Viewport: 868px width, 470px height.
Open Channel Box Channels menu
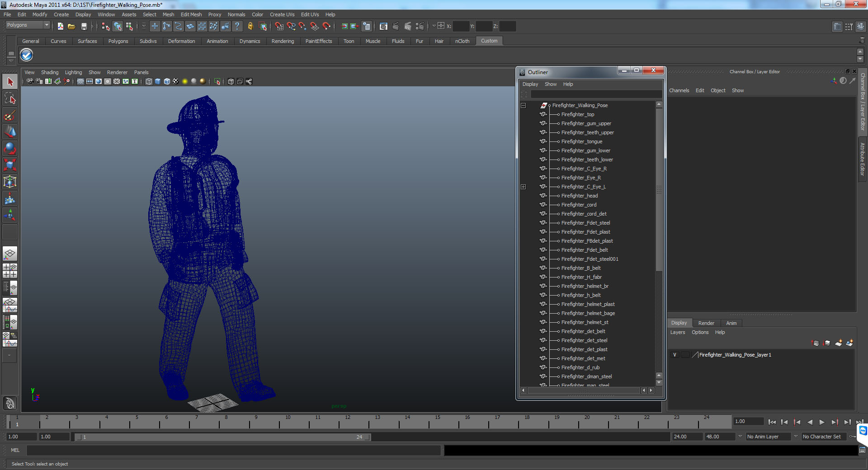(x=679, y=90)
